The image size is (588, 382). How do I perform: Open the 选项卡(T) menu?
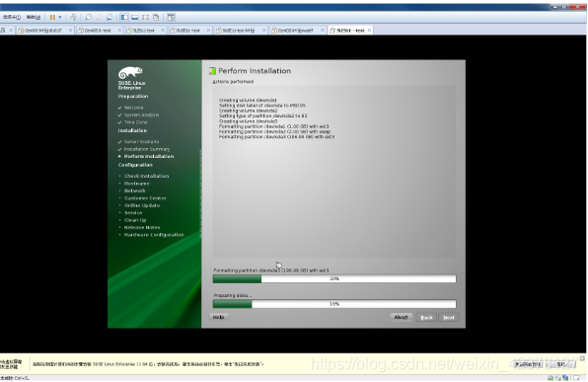[12, 17]
